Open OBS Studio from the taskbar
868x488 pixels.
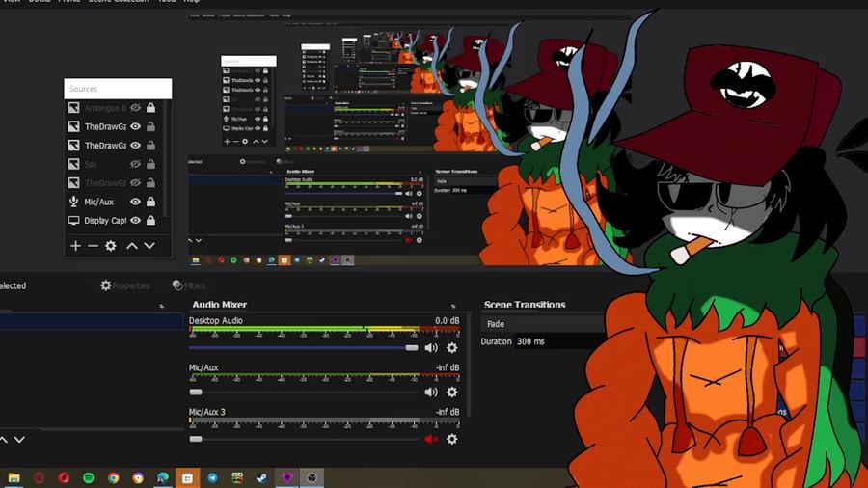(x=312, y=478)
